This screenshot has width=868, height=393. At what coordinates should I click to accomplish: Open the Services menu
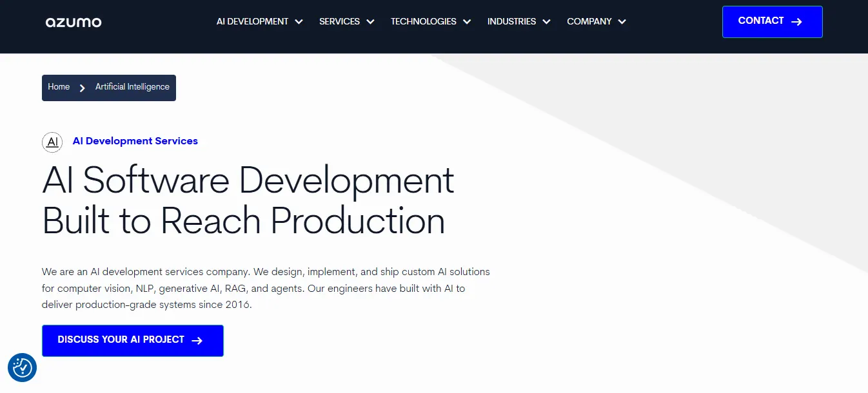[x=347, y=21]
